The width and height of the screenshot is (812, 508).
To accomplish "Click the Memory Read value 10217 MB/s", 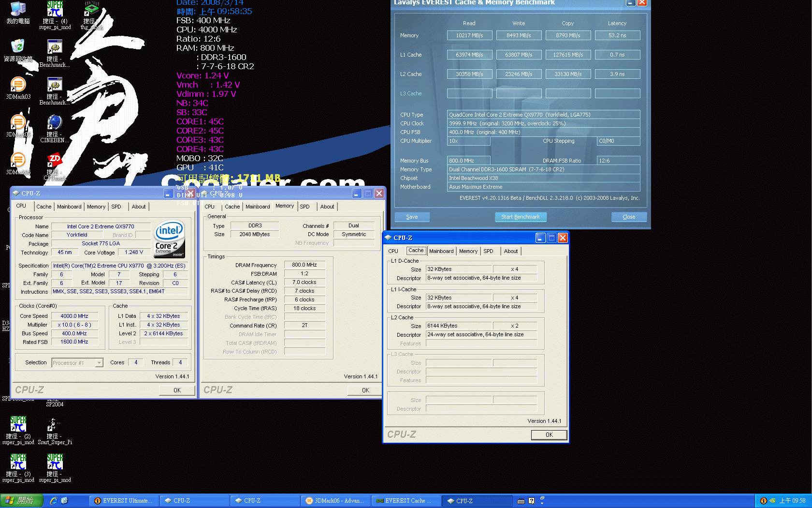I will [x=469, y=35].
